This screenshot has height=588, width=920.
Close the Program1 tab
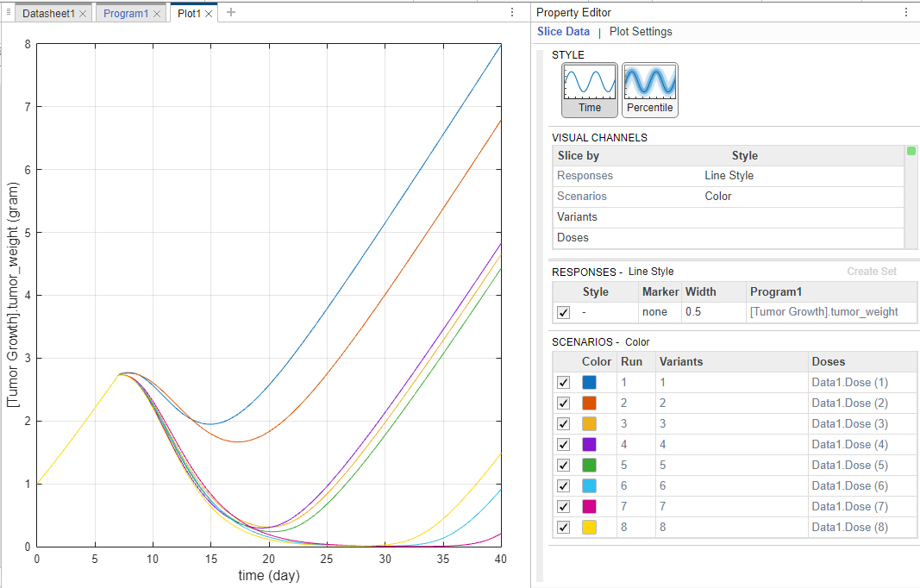tap(157, 14)
